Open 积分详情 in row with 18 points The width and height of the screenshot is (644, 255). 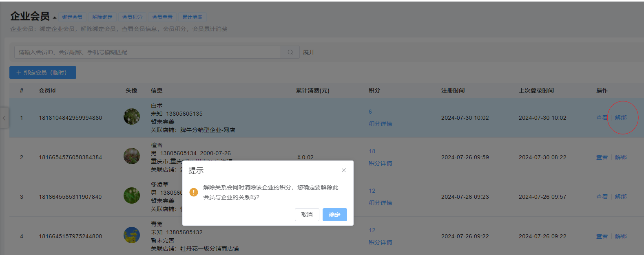pyautogui.click(x=381, y=163)
